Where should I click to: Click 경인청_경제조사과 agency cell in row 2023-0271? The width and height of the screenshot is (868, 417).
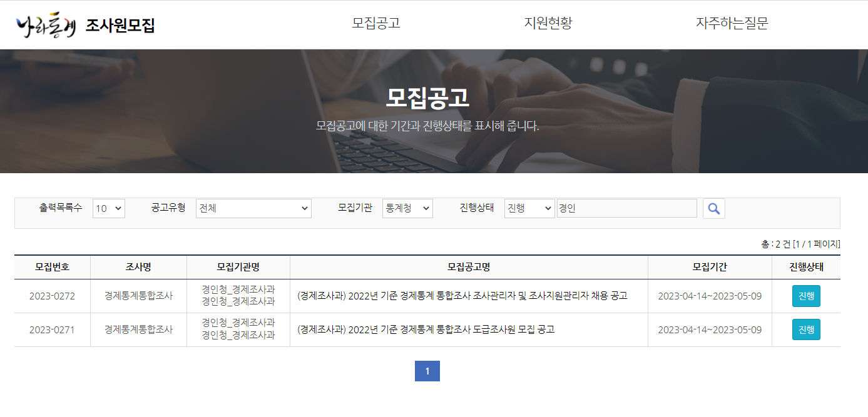click(238, 329)
